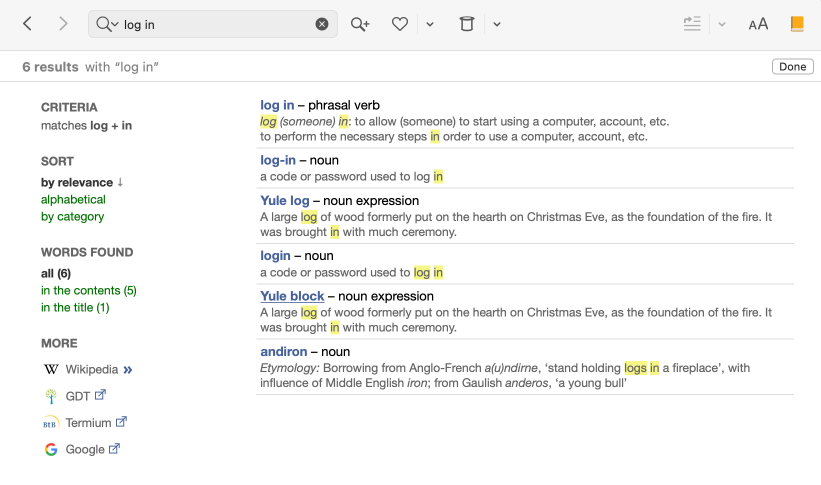Click the trash can toolbar icon
821x485 pixels.
(x=466, y=24)
